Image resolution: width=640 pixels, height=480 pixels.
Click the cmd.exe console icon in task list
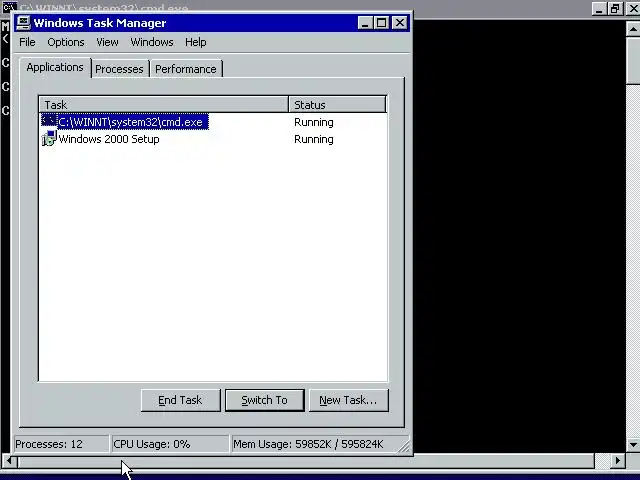(49, 122)
